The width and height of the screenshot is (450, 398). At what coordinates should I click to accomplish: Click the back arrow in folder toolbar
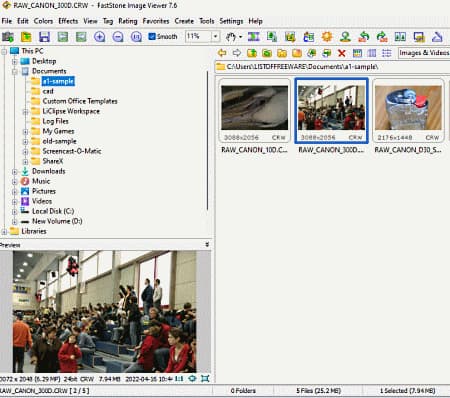point(222,53)
